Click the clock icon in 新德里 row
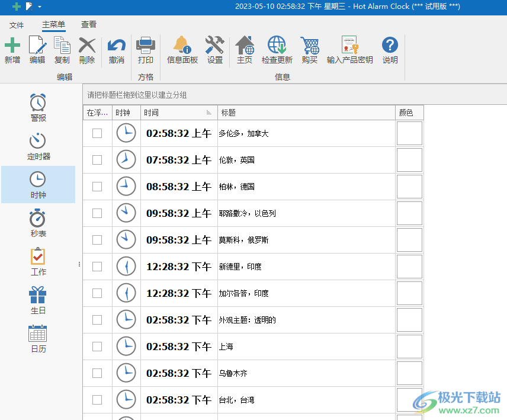This screenshot has width=507, height=420. coord(126,267)
